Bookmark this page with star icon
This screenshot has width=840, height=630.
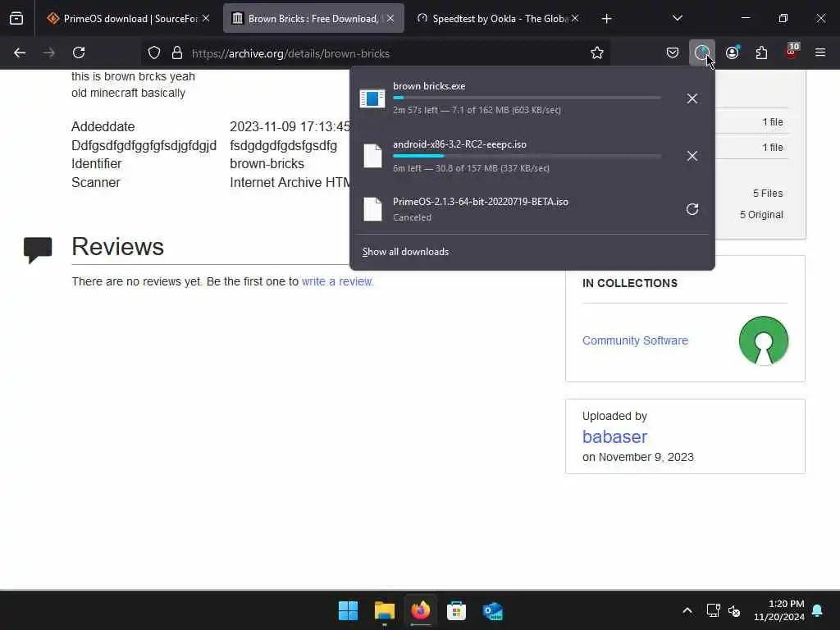click(597, 53)
